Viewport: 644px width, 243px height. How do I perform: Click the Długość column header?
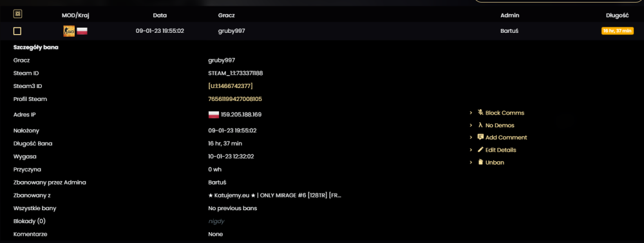618,15
